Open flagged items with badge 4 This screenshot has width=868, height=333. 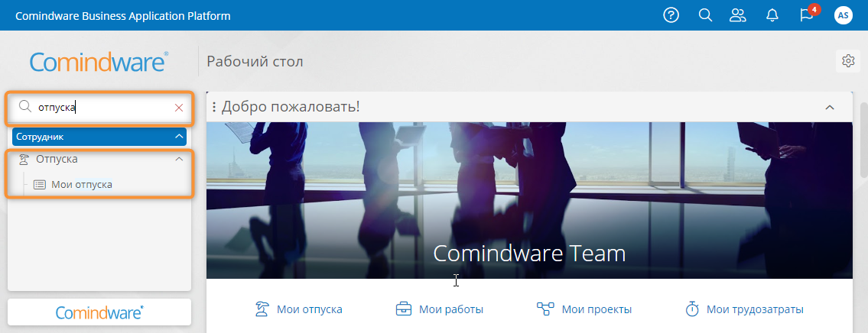(807, 15)
